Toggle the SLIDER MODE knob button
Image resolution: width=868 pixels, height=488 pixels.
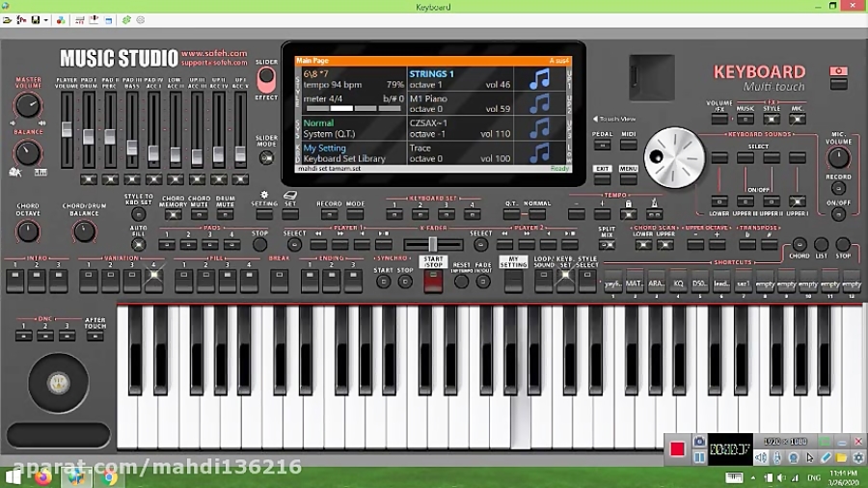point(266,158)
